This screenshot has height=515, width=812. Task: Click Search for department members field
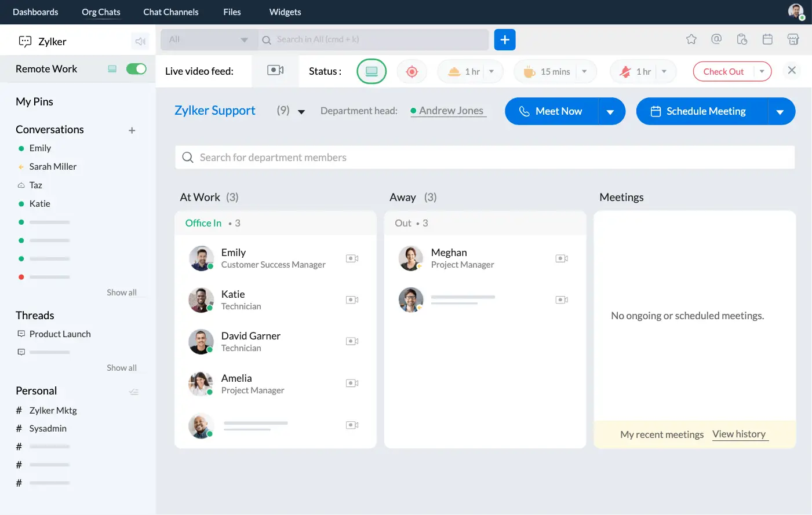(485, 157)
